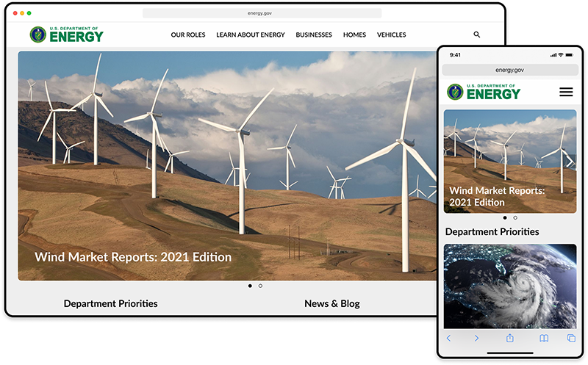Tap the mobile Safari address bar energy.gov
588x365 pixels.
click(510, 70)
